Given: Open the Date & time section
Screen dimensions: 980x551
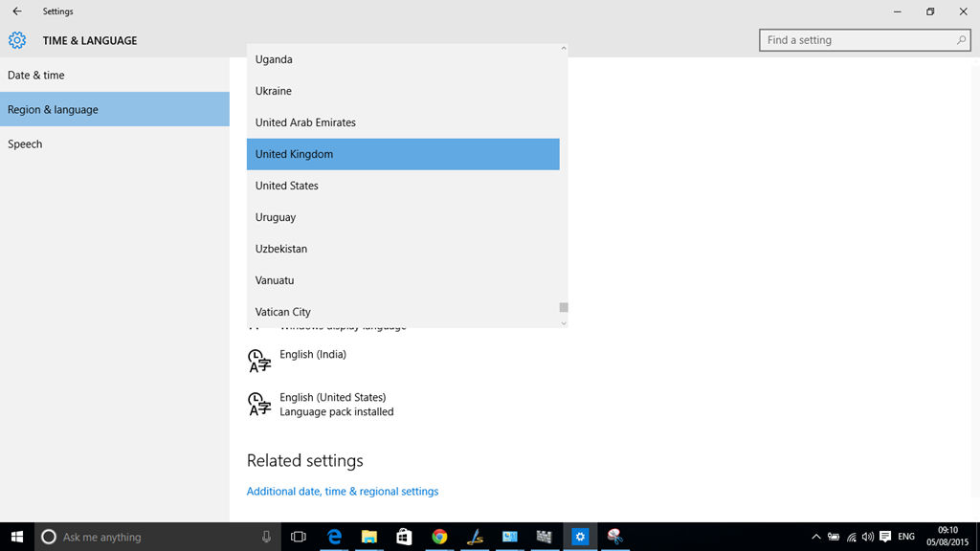Looking at the screenshot, I should (x=115, y=75).
